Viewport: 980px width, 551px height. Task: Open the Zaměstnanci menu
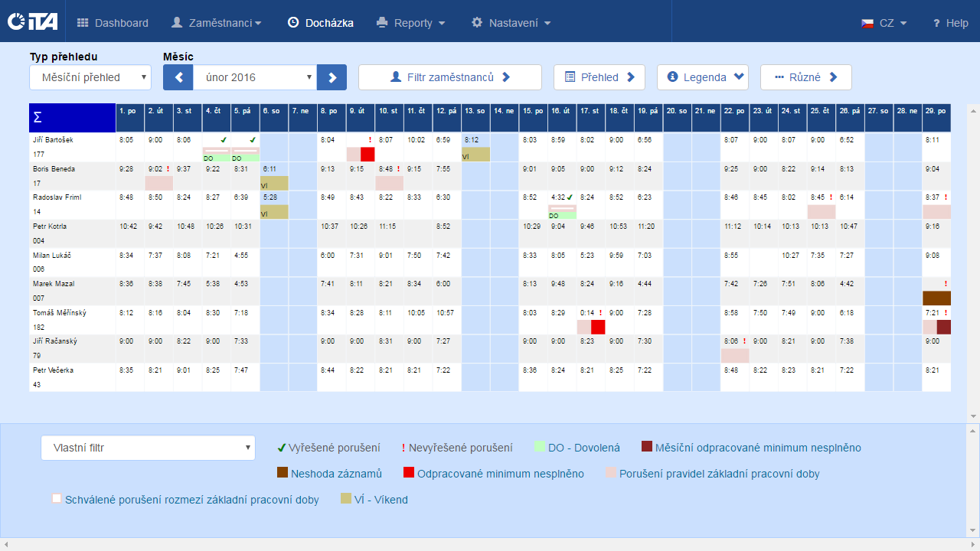click(216, 23)
